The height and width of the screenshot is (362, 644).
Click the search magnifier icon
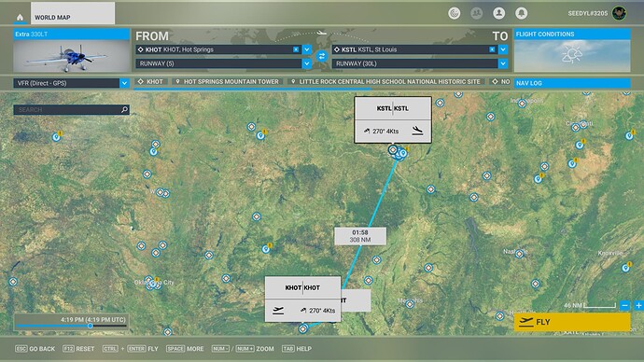tap(124, 109)
